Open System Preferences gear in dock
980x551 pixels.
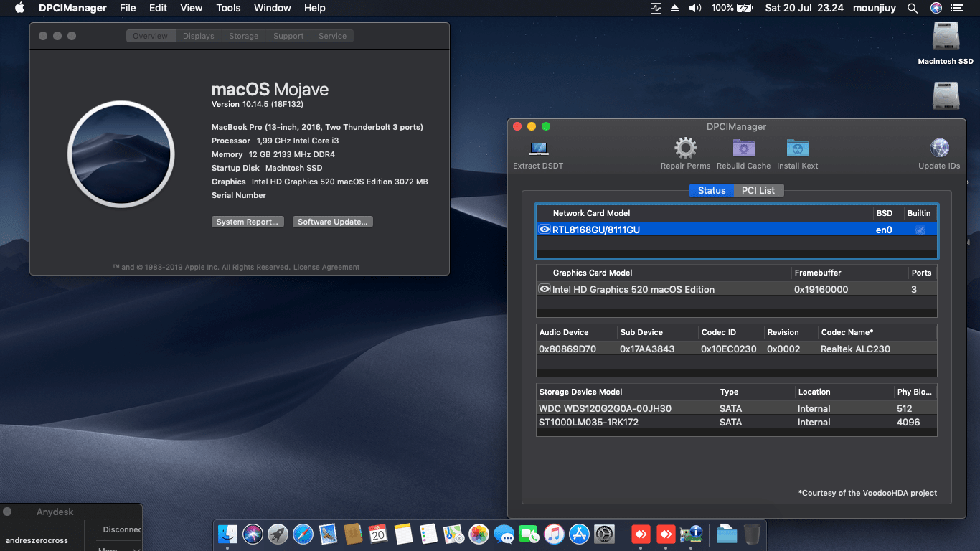pyautogui.click(x=605, y=534)
